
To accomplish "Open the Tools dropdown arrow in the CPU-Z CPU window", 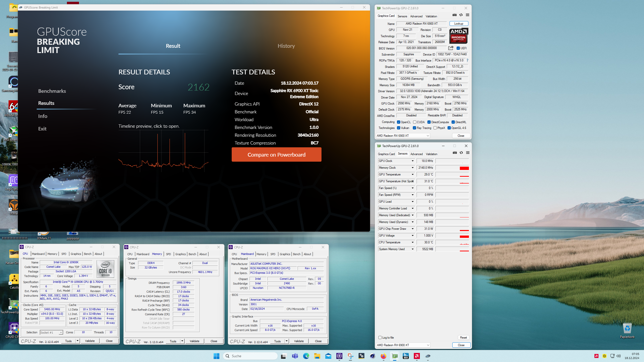I will [77, 341].
